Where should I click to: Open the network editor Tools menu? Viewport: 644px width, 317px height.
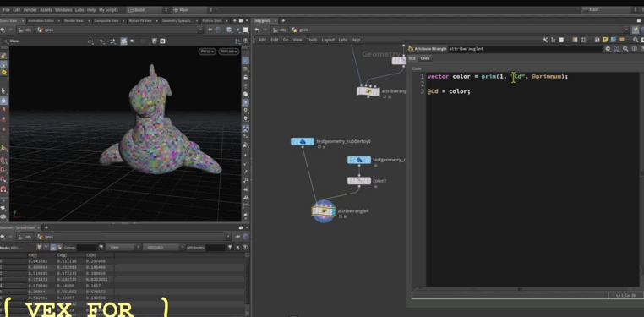(312, 40)
